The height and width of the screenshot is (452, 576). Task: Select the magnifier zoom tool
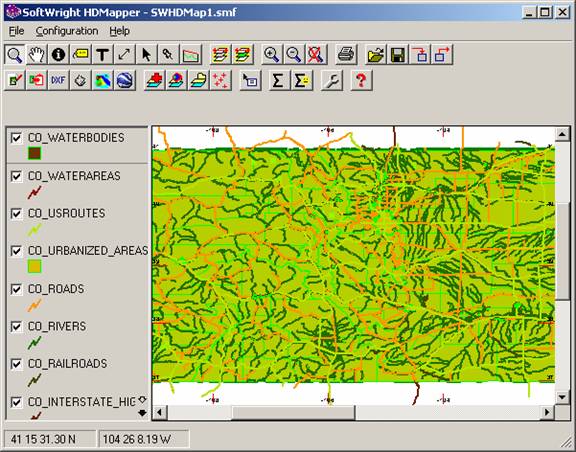(x=15, y=55)
